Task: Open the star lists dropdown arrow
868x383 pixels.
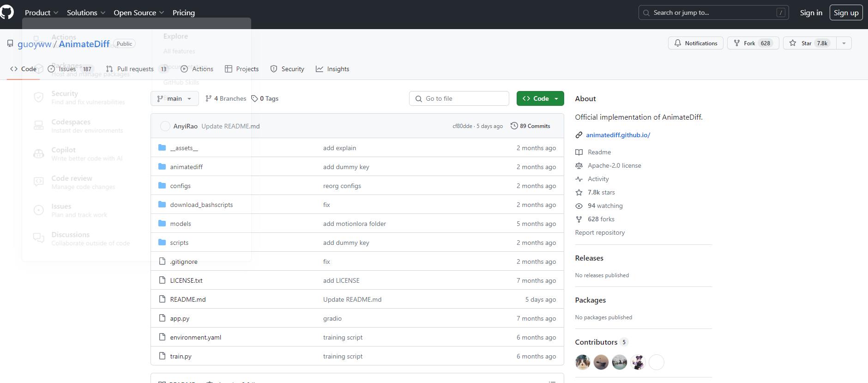Action: point(844,43)
